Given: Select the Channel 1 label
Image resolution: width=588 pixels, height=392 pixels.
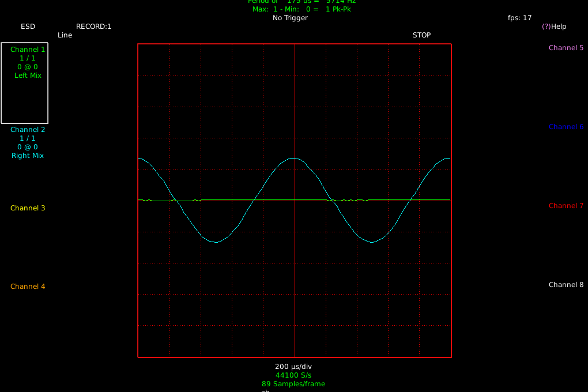Looking at the screenshot, I should pos(28,50).
